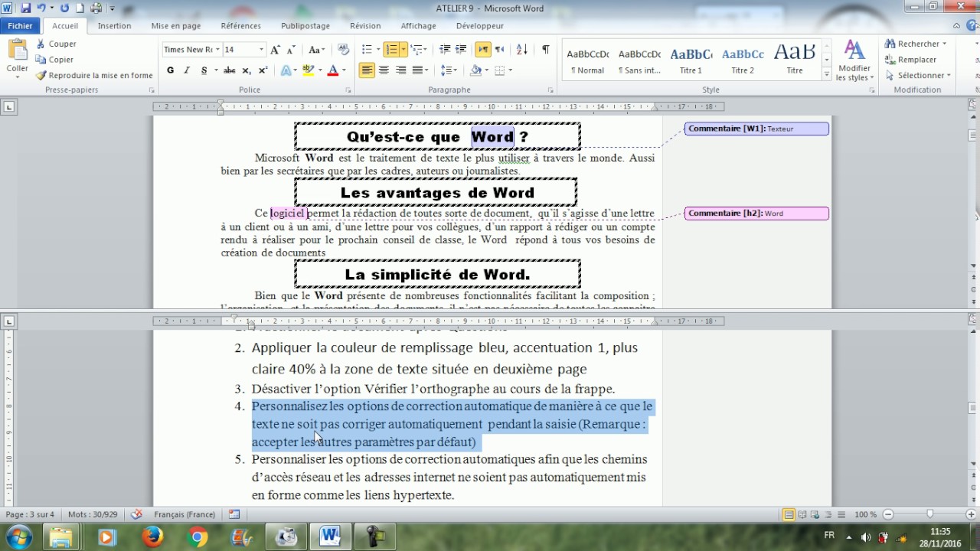Open Google Chrome from the taskbar
The height and width of the screenshot is (551, 980).
pyautogui.click(x=198, y=536)
